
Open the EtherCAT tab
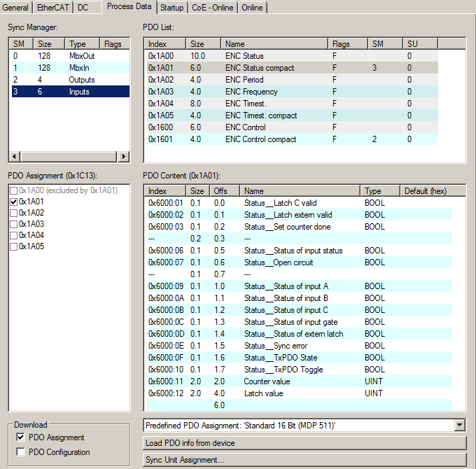pos(52,7)
